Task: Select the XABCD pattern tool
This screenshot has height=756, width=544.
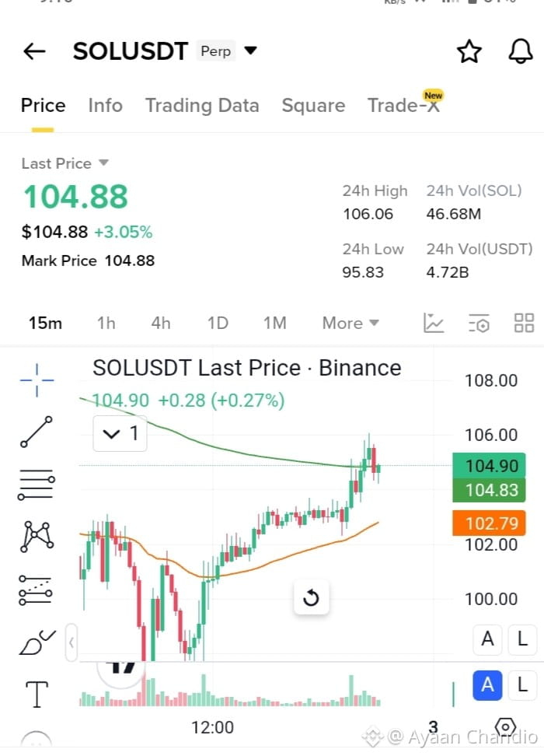Action: click(x=37, y=536)
